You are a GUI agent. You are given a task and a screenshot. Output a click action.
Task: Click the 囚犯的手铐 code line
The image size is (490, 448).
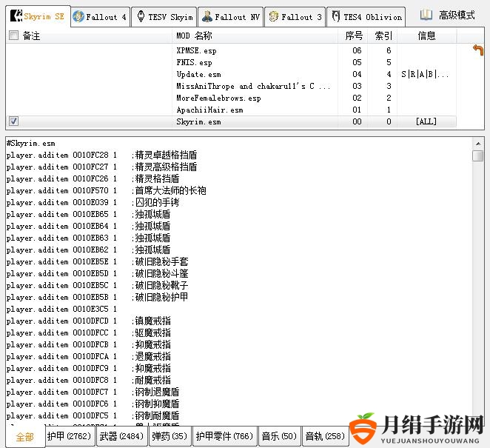coord(93,203)
